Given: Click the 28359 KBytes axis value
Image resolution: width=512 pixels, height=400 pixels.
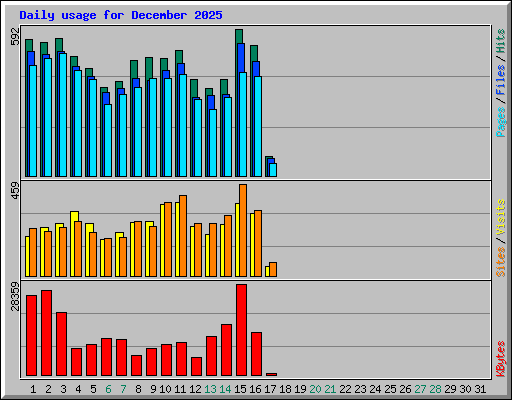Looking at the screenshot, I should point(15,296).
